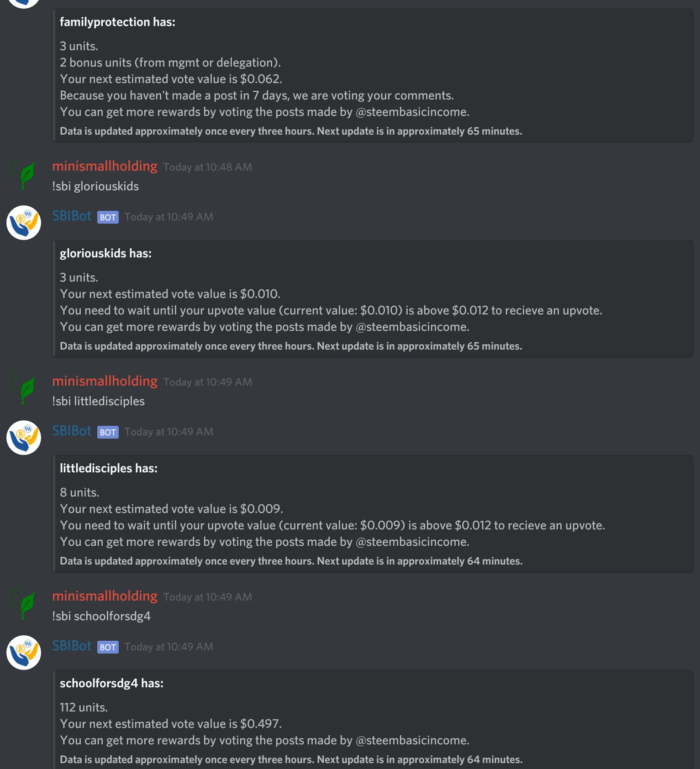The height and width of the screenshot is (769, 700).
Task: Open minismallholding username above '!sbi littledisciples'
Action: click(x=105, y=381)
